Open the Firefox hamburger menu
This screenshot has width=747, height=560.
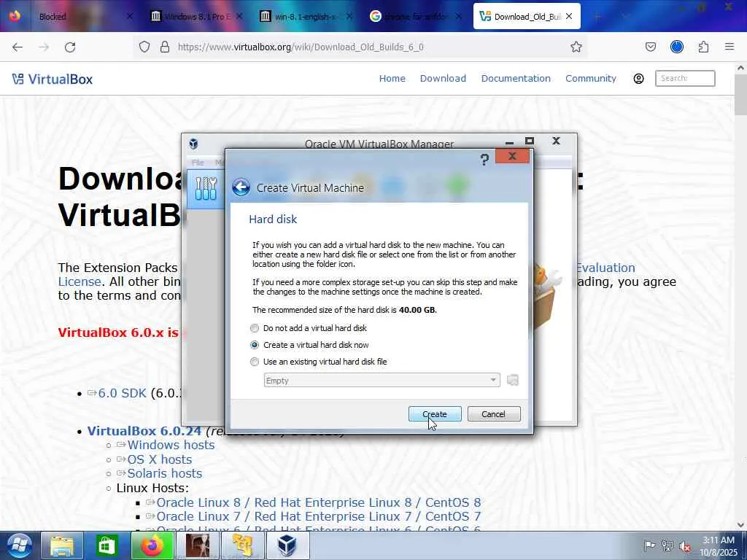(729, 47)
